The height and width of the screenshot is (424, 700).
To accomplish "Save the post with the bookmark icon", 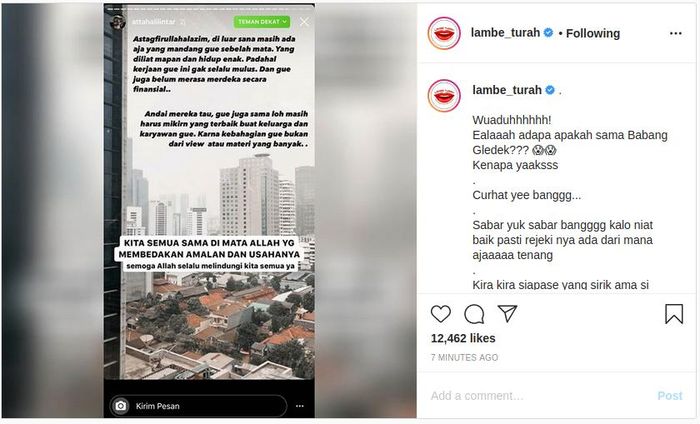I will tap(674, 314).
